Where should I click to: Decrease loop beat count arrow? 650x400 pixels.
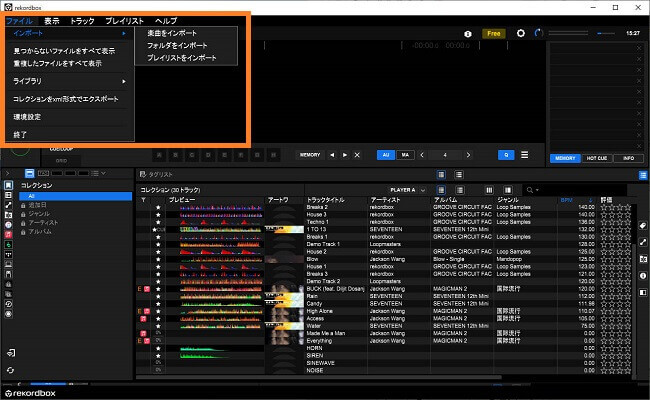422,155
